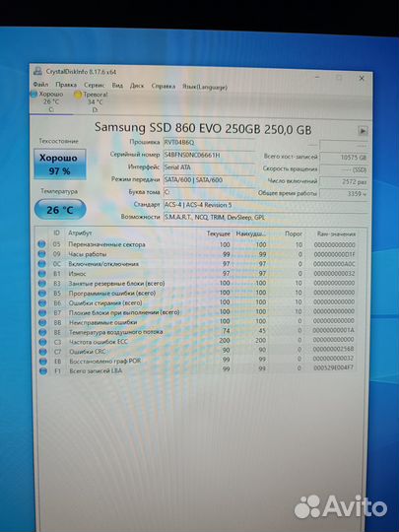The width and height of the screenshot is (399, 532).
Task: Click the 26 °C temperature button
Action: click(60, 210)
